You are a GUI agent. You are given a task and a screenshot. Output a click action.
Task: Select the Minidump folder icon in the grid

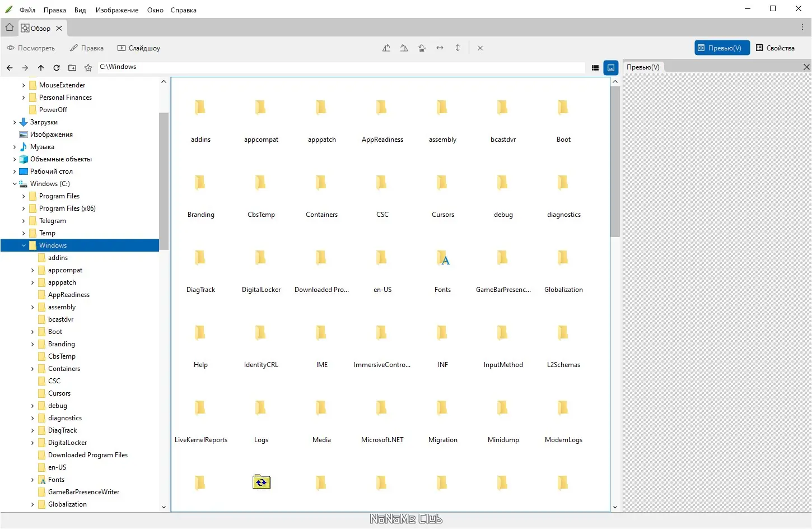tap(503, 407)
